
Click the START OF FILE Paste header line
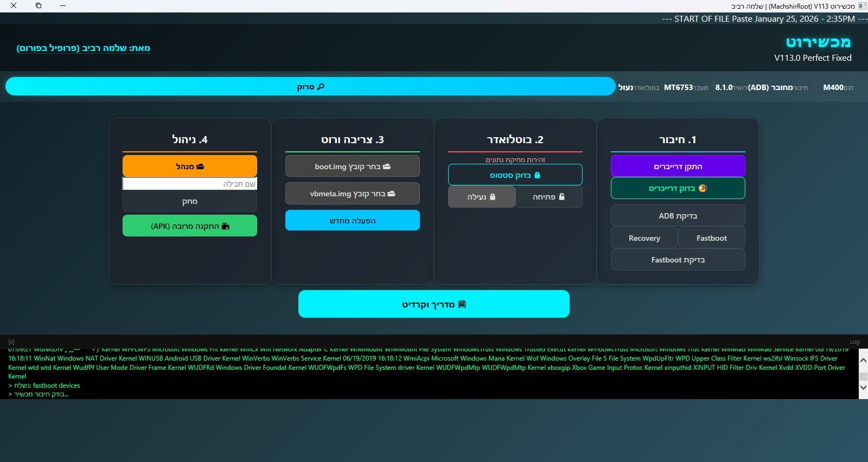tap(764, 18)
